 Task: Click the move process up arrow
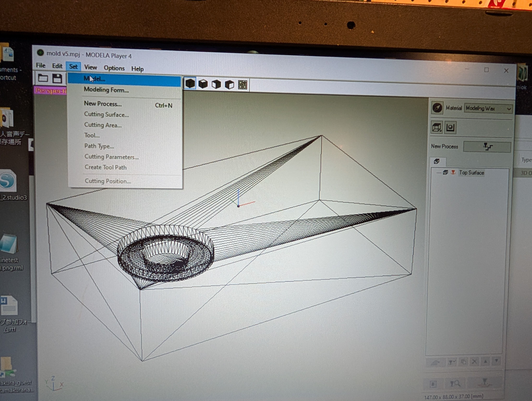click(486, 361)
